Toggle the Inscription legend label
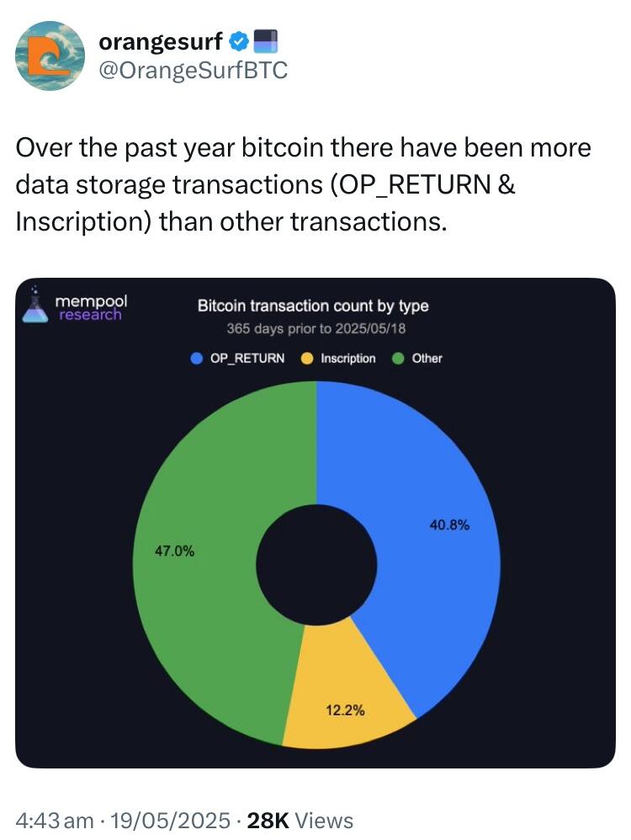The height and width of the screenshot is (840, 631). (348, 359)
